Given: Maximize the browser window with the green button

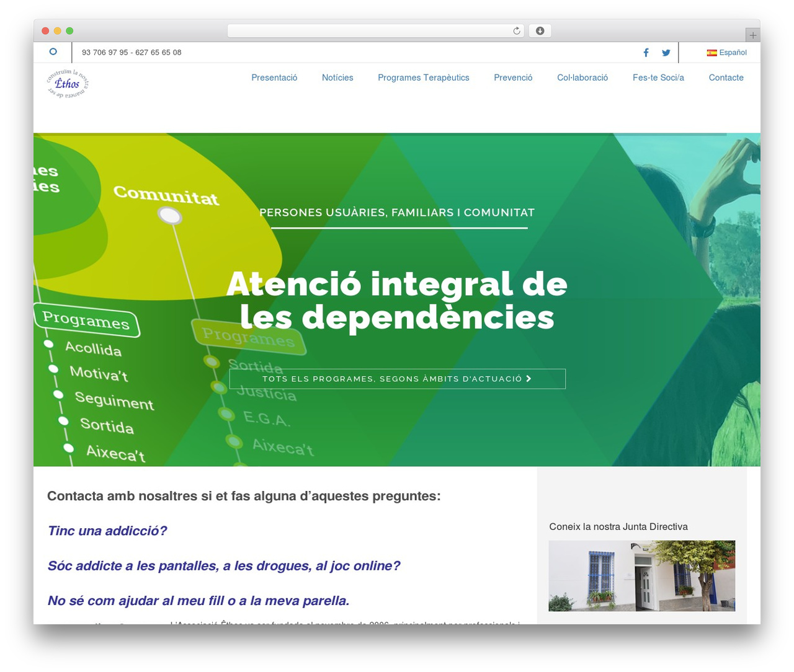Looking at the screenshot, I should 69,31.
